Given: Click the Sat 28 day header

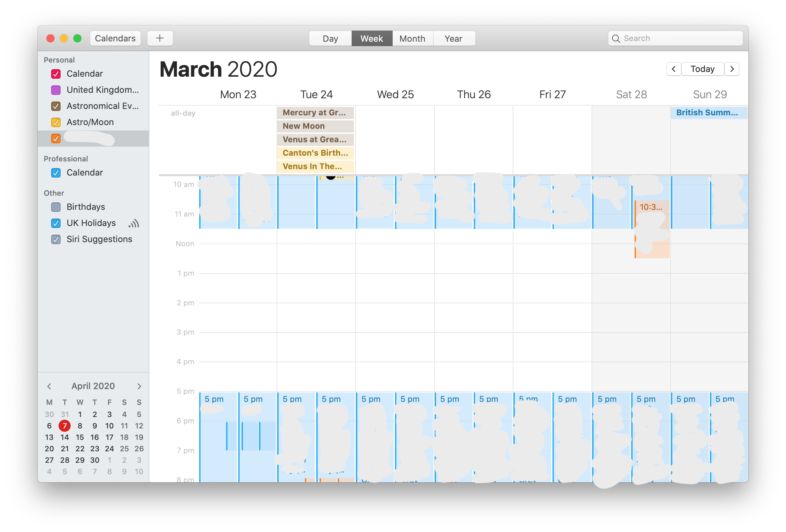Looking at the screenshot, I should [x=632, y=94].
